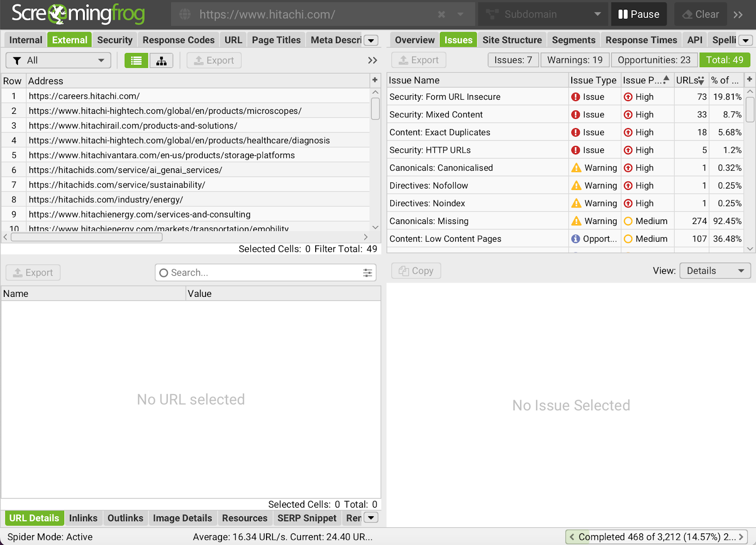This screenshot has width=756, height=545.
Task: Select Security: Mixed Content issue
Action: [565, 114]
